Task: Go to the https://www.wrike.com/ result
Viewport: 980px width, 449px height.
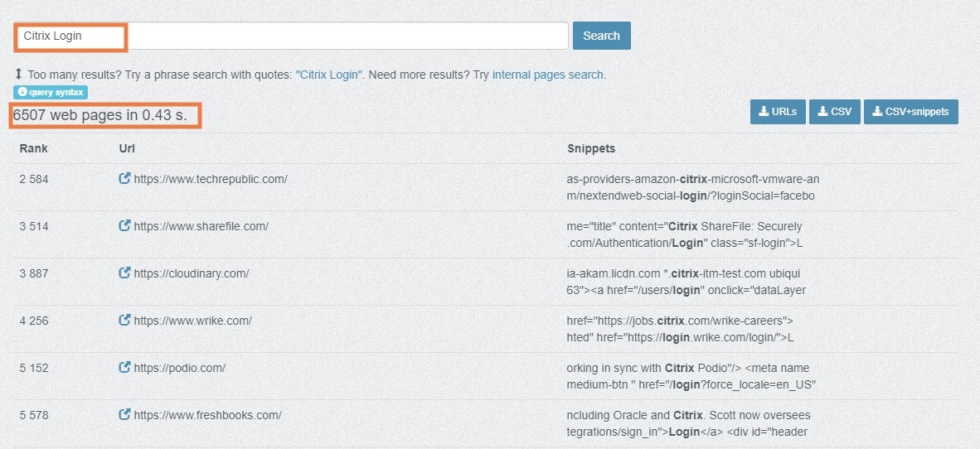Action: pos(192,321)
